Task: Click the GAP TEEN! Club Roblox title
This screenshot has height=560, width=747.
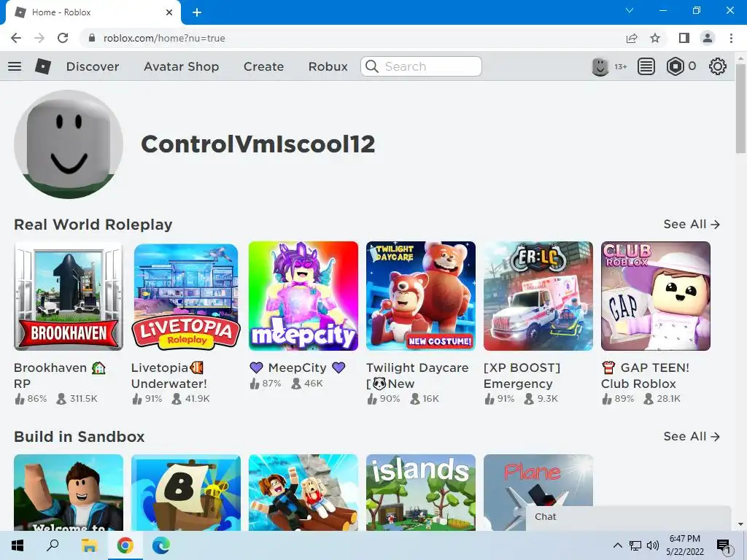Action: tap(645, 376)
